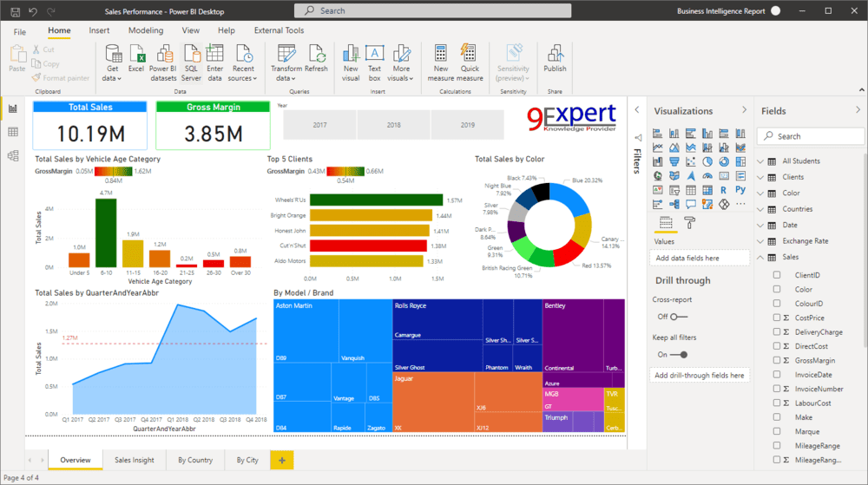868x485 pixels.
Task: Select the R script visual
Action: point(724,190)
